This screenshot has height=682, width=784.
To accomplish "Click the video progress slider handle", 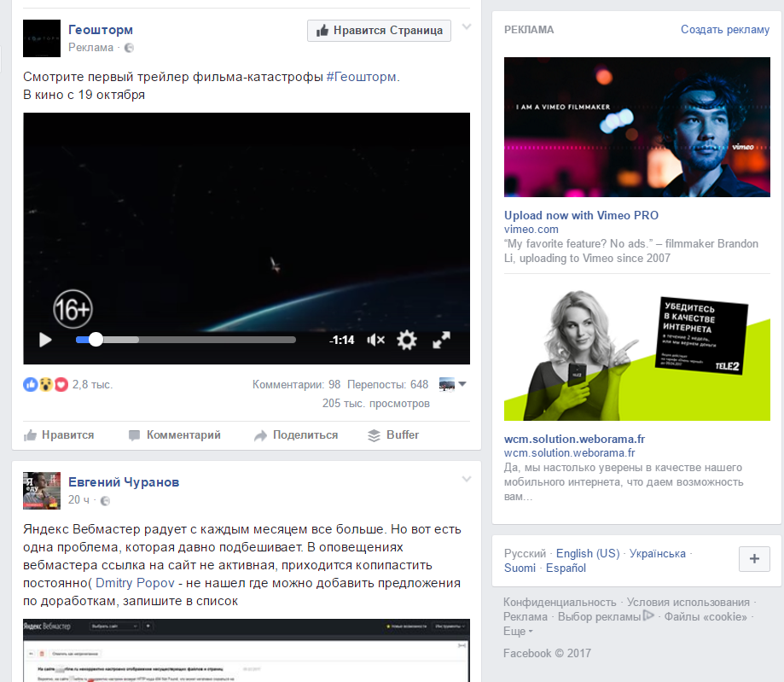I will pyautogui.click(x=96, y=340).
